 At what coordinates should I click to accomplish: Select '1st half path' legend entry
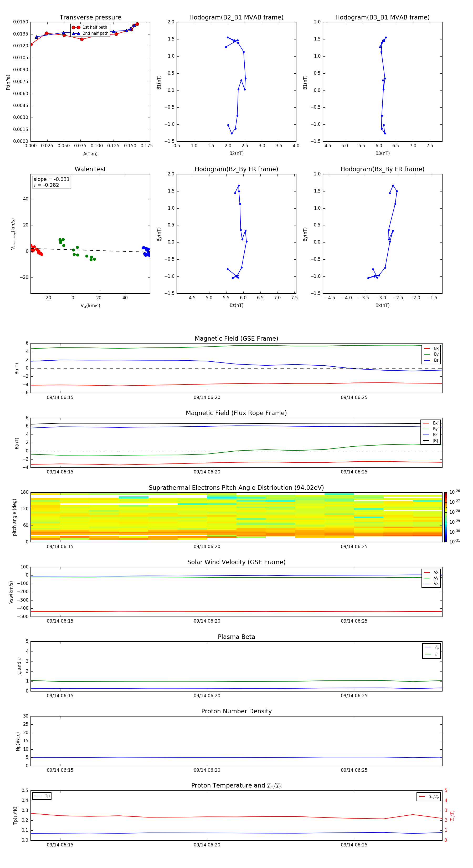tap(90, 27)
